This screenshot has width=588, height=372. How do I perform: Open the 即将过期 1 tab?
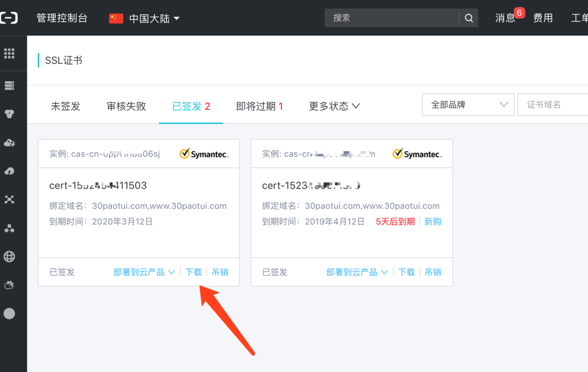(x=259, y=106)
